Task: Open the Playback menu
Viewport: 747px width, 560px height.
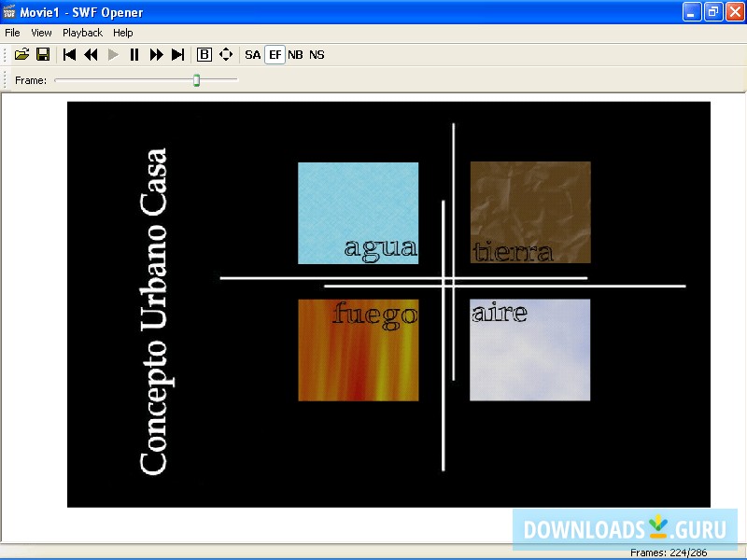Action: coord(82,33)
